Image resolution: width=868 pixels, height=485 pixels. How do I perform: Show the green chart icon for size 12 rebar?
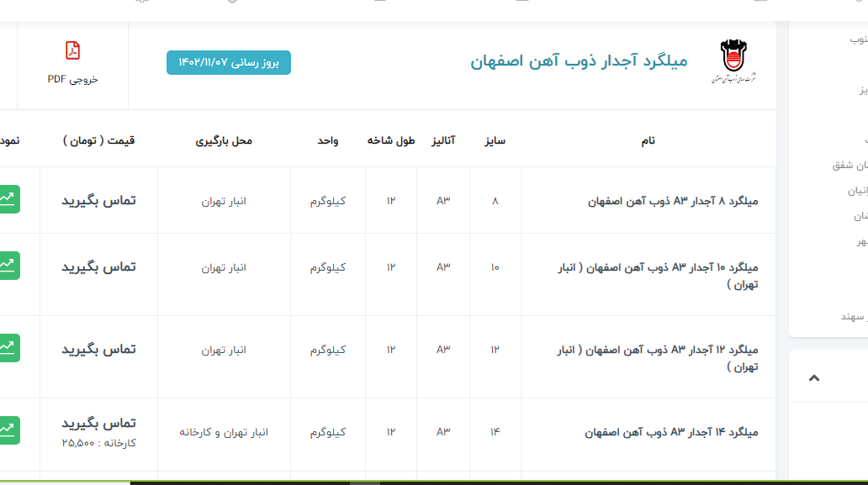tap(9, 348)
